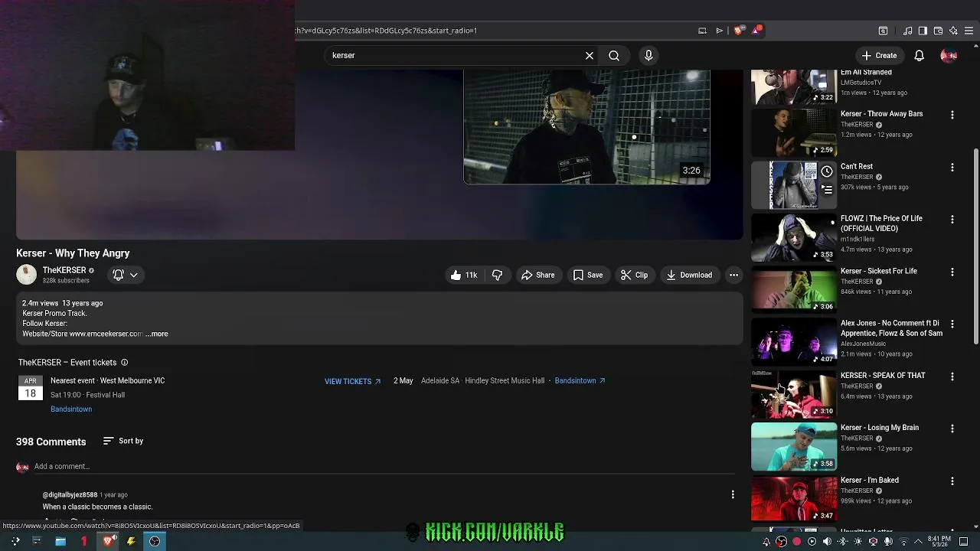The height and width of the screenshot is (551, 980).
Task: Click the send/share arrow icon in address bar
Action: 720,31
